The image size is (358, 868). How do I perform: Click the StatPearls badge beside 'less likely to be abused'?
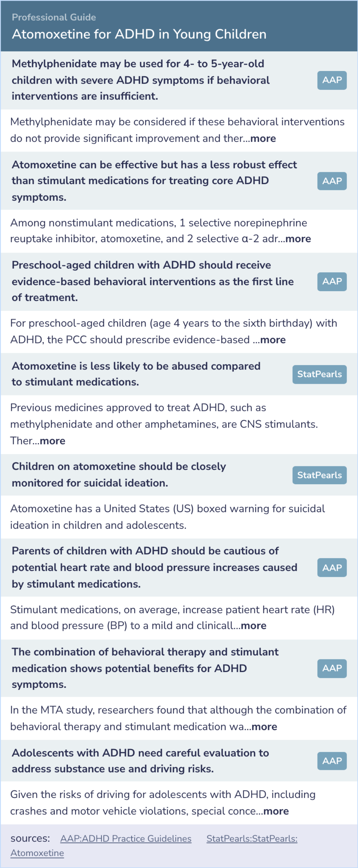319,374
